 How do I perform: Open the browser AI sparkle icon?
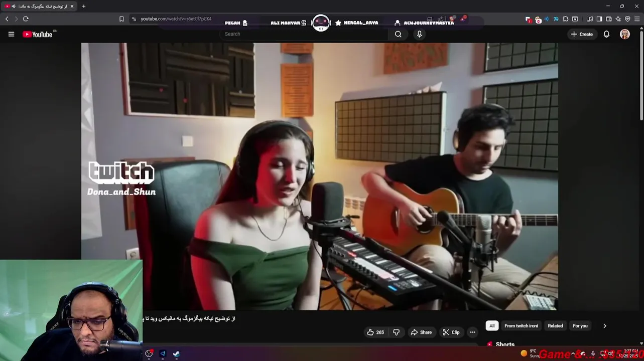pyautogui.click(x=618, y=19)
